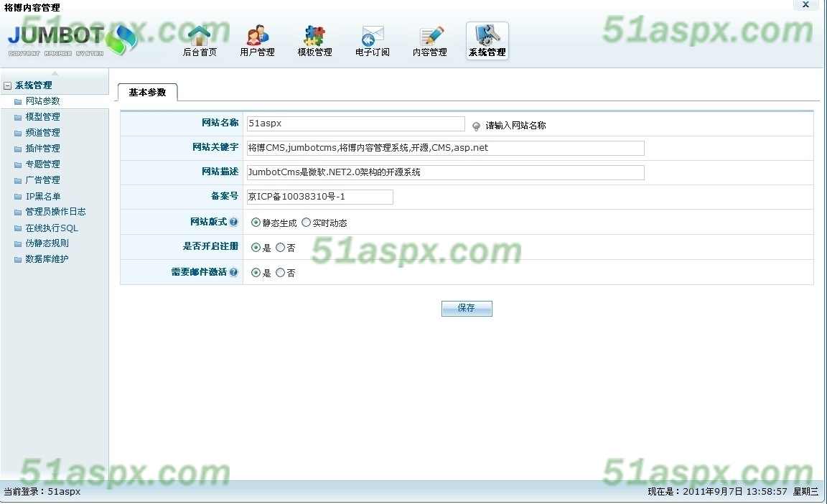827x504 pixels.
Task: Open 模型管理 in the sidebar
Action: (x=43, y=116)
